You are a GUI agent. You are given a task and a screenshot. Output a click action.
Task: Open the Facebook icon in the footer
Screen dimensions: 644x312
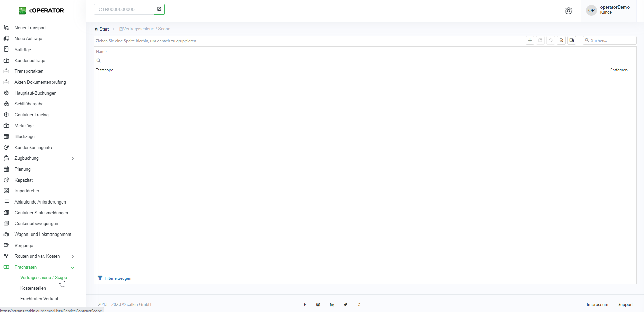tap(305, 305)
